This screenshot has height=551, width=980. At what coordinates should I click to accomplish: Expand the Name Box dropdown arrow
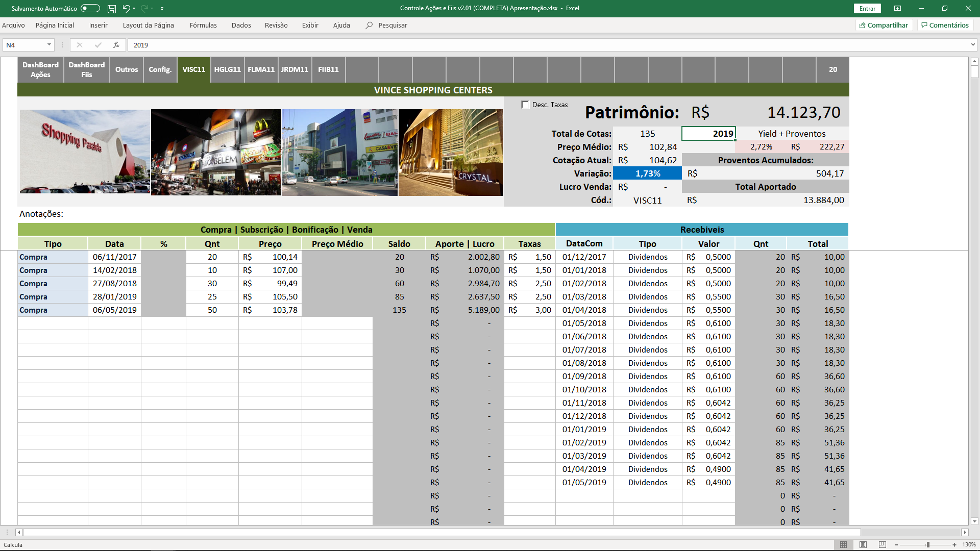50,45
